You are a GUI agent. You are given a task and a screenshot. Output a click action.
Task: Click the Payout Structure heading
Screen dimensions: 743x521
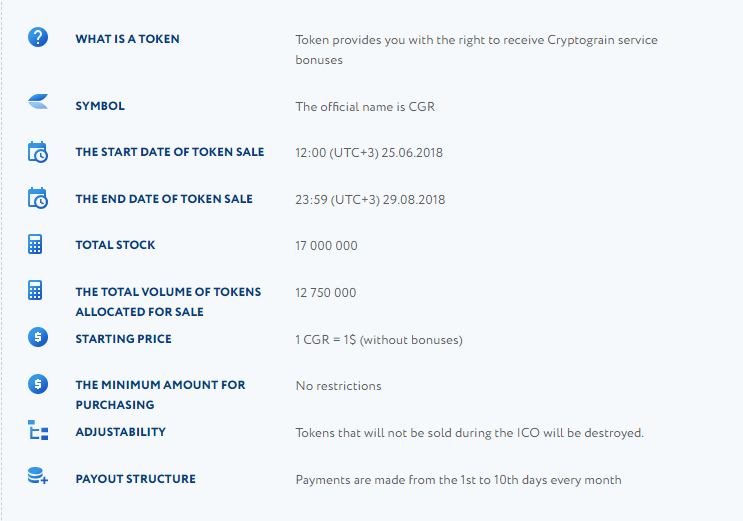136,479
